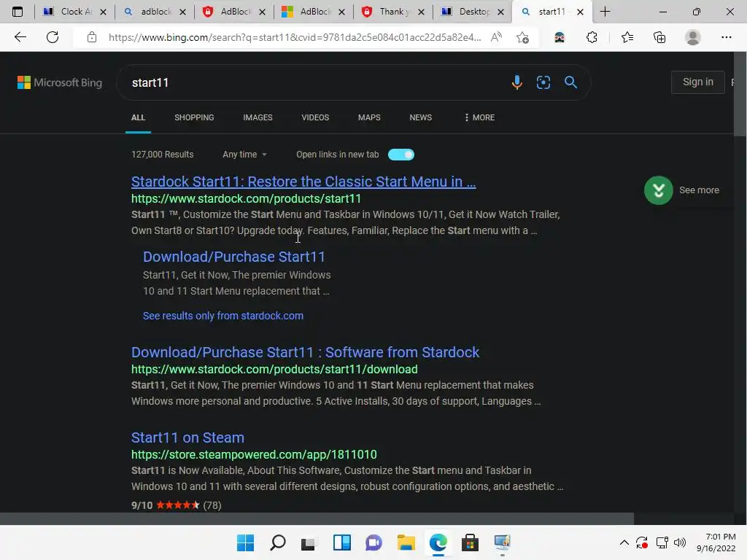Open Read aloud icon in the address bar

(496, 37)
